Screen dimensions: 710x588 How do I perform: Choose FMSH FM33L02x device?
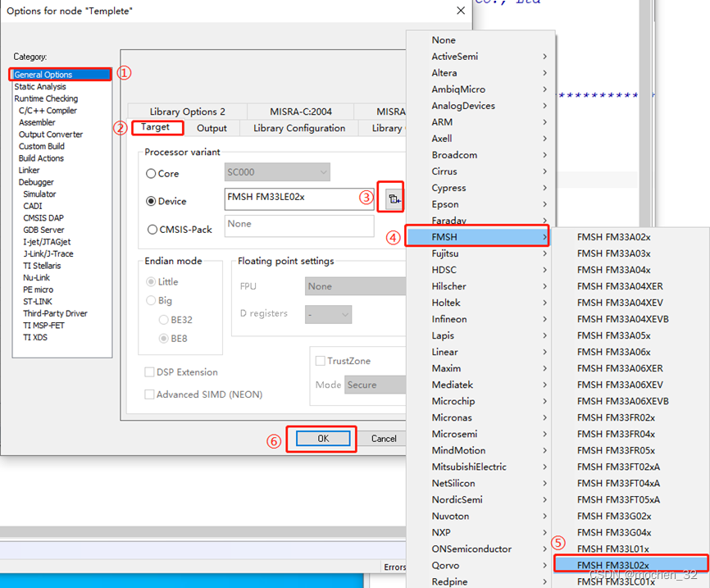[x=630, y=565]
